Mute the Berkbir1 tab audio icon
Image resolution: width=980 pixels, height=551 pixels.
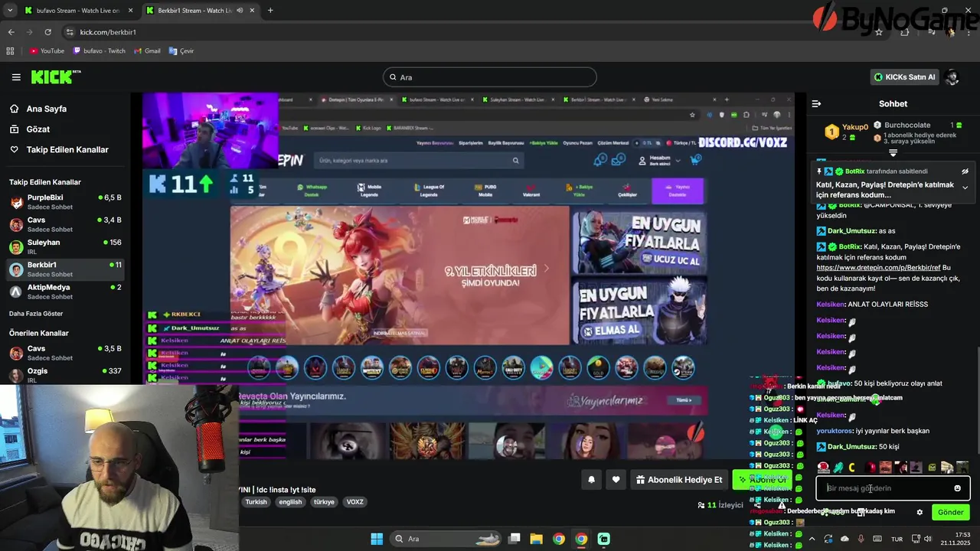pos(240,11)
